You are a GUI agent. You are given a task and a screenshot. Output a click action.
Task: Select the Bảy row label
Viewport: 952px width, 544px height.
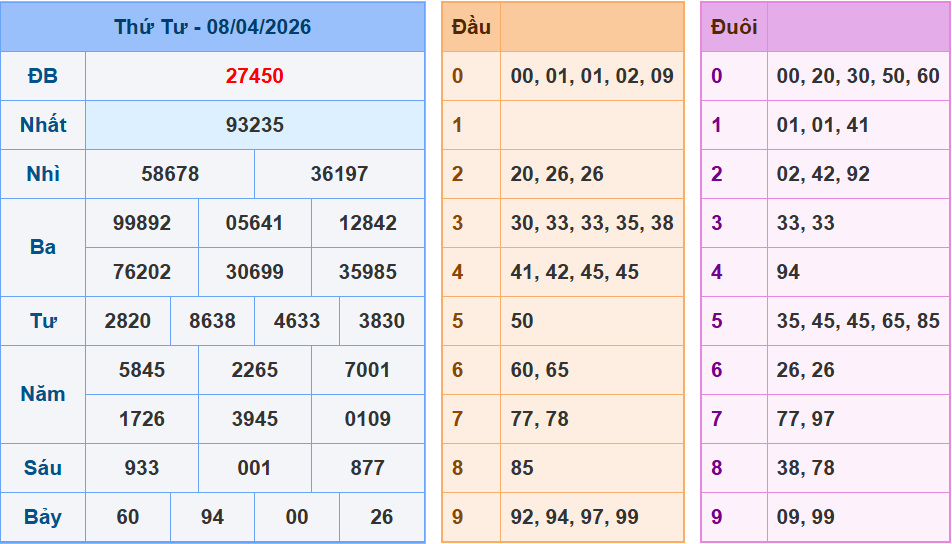pyautogui.click(x=43, y=517)
